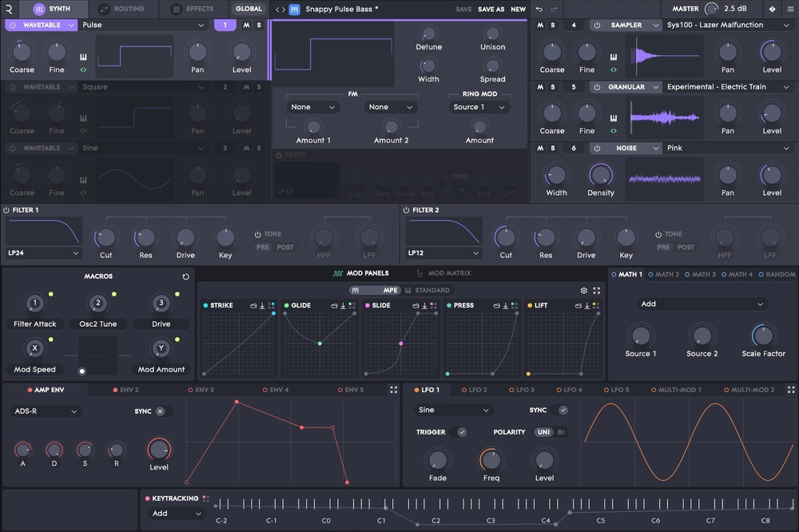Image resolution: width=799 pixels, height=532 pixels.
Task: Open the LP24 filter type dropdown
Action: coord(44,253)
